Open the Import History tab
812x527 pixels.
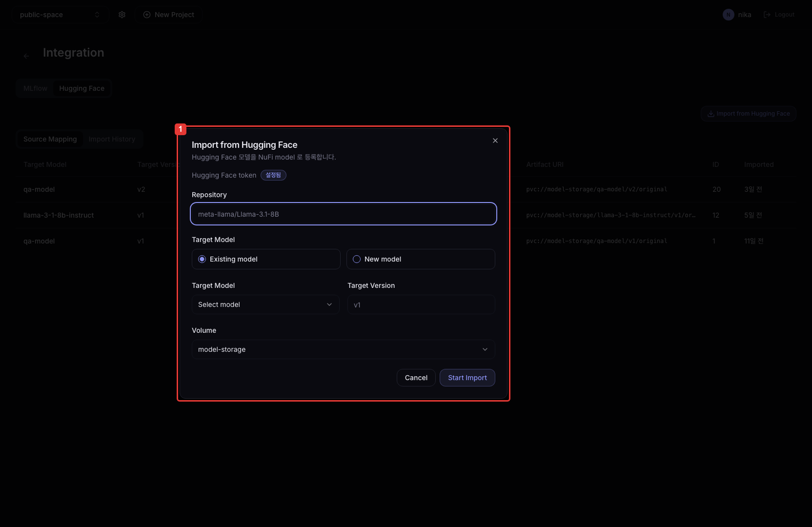pos(112,139)
